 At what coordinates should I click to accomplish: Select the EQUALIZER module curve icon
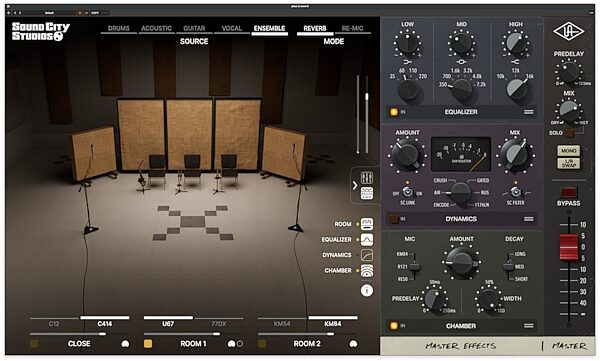367,240
